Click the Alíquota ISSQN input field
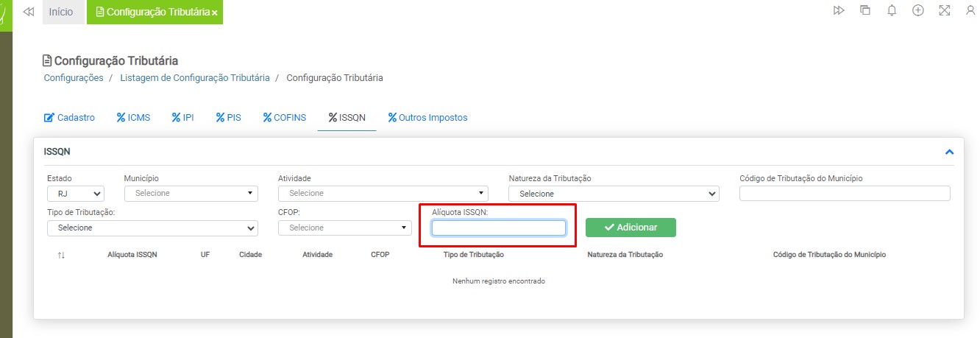 point(498,228)
